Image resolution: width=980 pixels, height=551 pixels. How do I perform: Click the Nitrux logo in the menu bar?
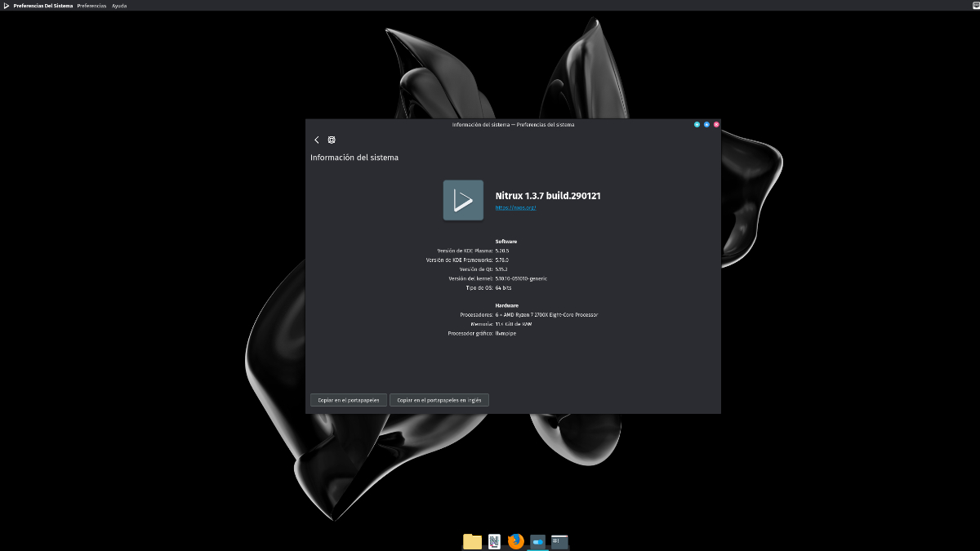pyautogui.click(x=7, y=6)
